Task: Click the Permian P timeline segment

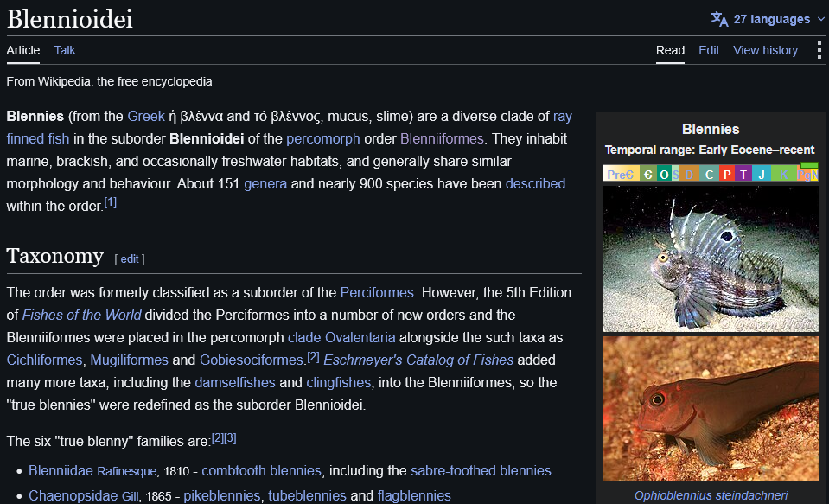Action: pyautogui.click(x=727, y=174)
